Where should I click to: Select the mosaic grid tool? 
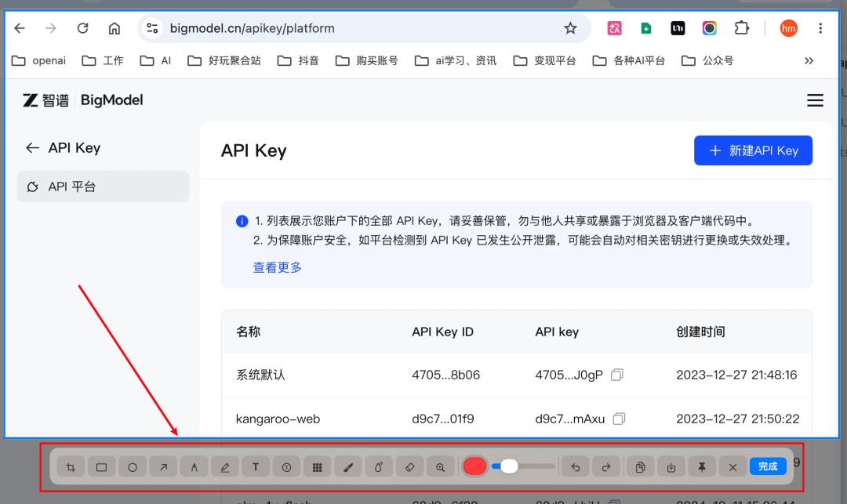coord(317,467)
